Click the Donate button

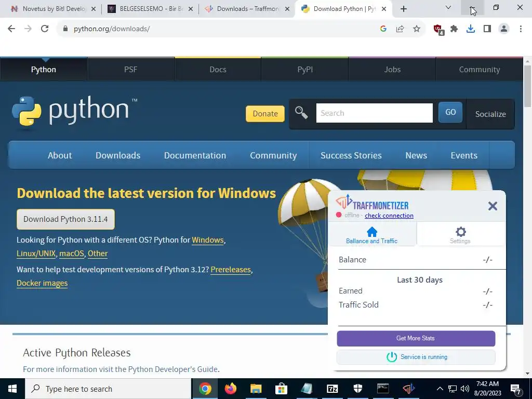(x=265, y=114)
